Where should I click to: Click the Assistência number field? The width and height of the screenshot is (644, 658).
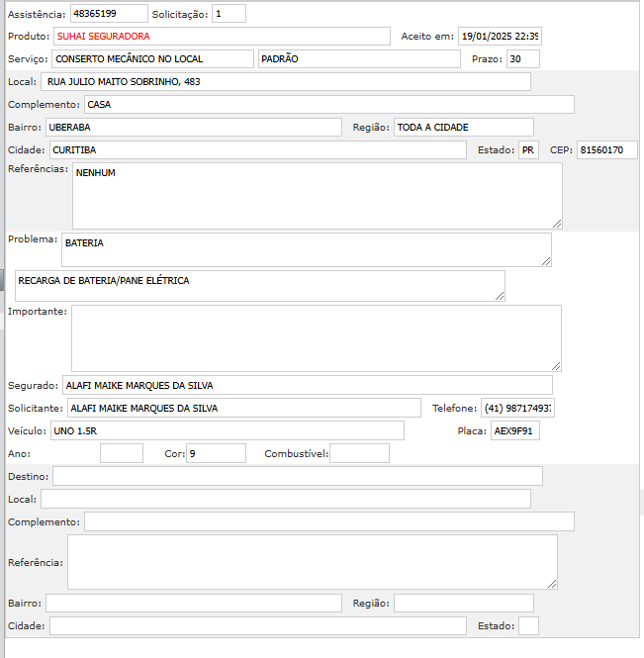109,14
